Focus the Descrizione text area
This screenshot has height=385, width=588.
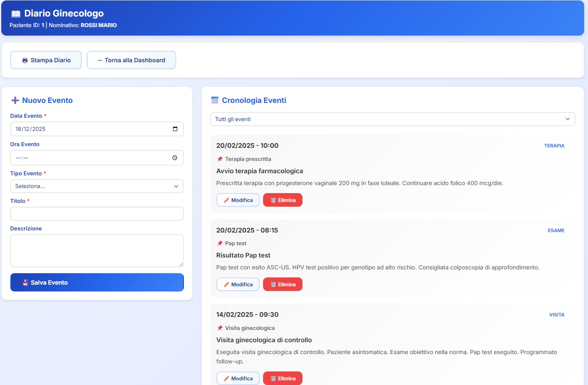click(x=97, y=250)
